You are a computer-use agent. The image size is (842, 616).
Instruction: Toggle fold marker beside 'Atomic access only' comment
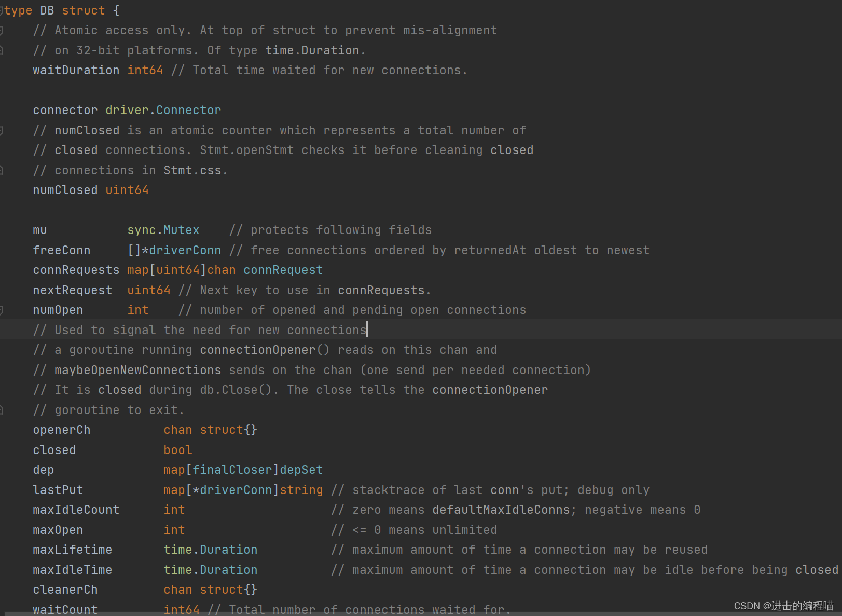click(2, 31)
